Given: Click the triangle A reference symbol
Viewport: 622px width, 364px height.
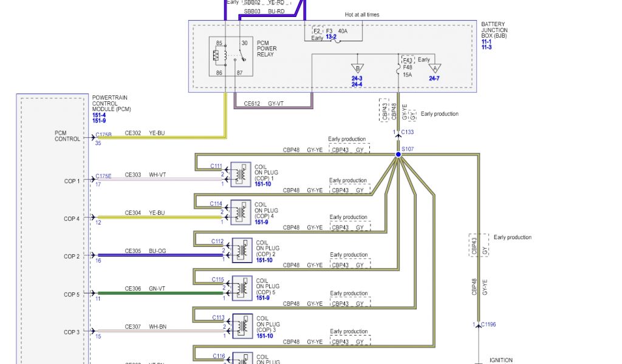Looking at the screenshot, I should click(434, 69).
